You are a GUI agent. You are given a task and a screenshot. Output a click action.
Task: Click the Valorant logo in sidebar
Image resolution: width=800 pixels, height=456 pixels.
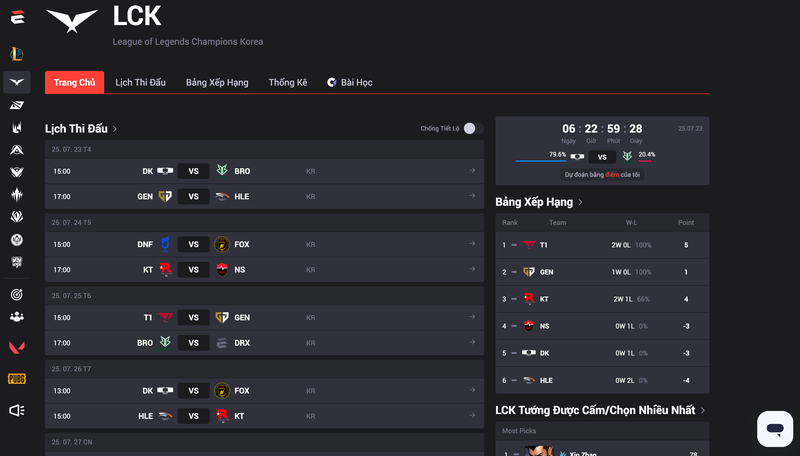pyautogui.click(x=17, y=347)
